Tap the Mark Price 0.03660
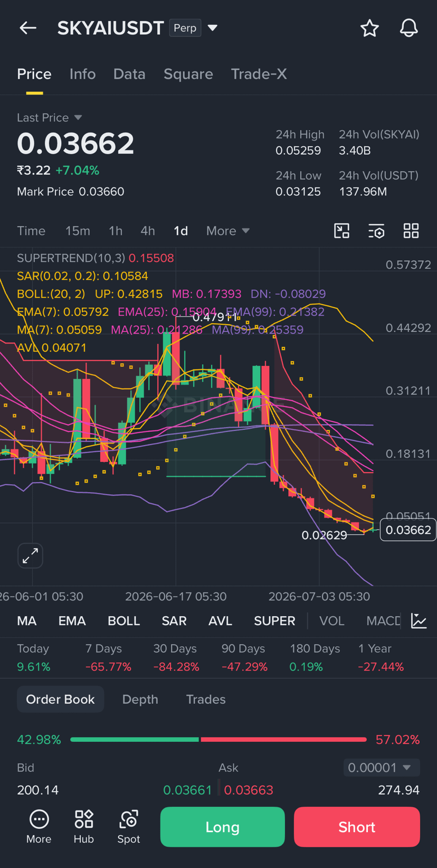The image size is (437, 868). (71, 192)
